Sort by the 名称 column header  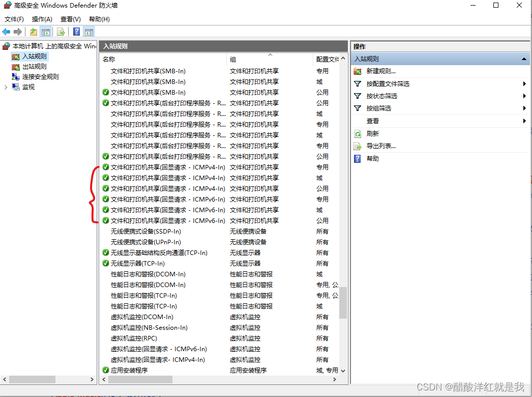pos(164,60)
